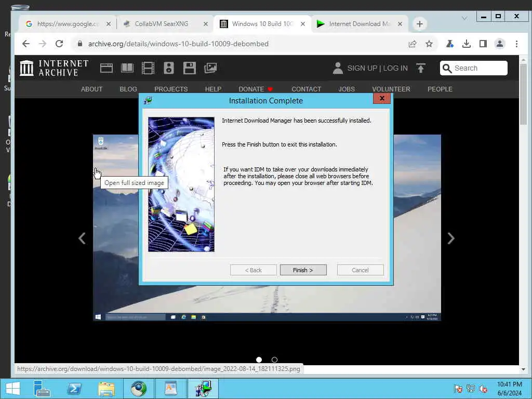Close the CollabVM SearXNG tab
532x399 pixels.
206,24
